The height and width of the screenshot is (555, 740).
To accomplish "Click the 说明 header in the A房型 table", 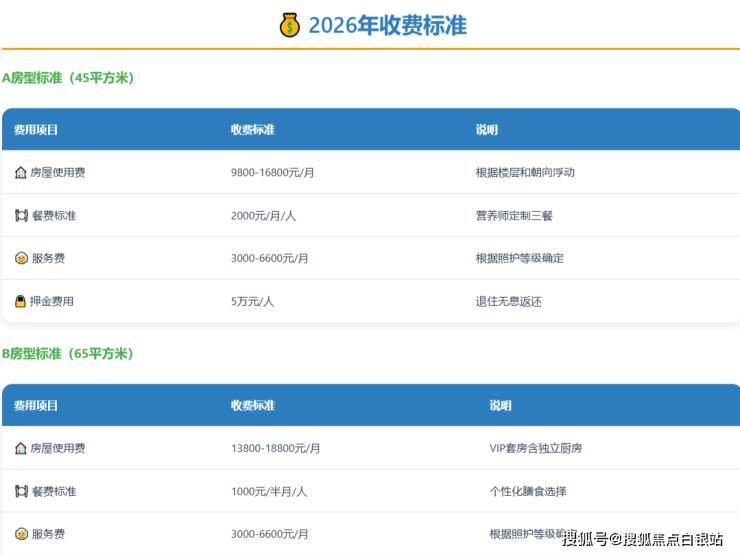I will (487, 130).
